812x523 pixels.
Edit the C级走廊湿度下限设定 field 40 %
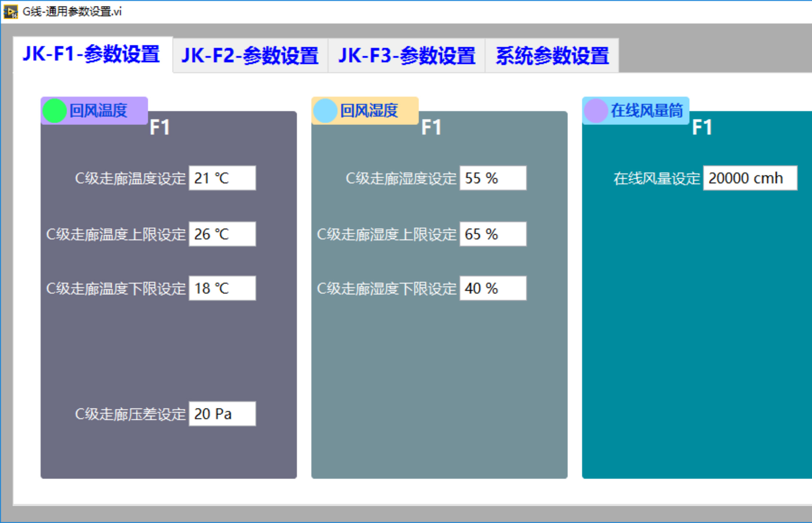(x=493, y=288)
